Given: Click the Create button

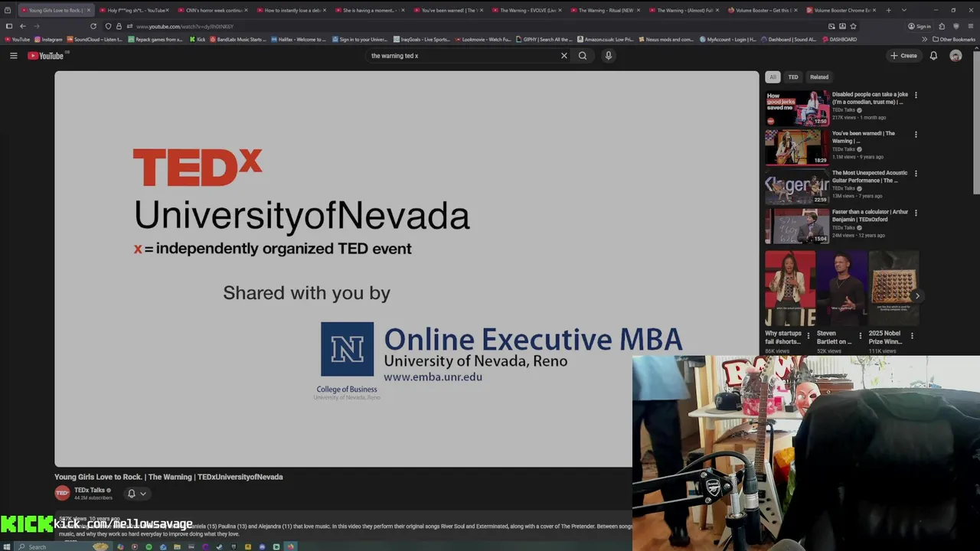Looking at the screenshot, I should click(x=903, y=55).
